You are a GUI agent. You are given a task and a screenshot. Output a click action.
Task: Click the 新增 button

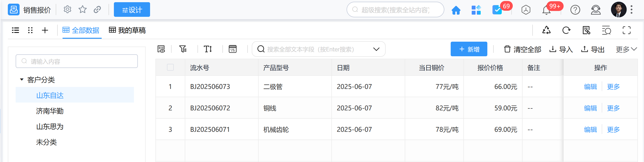(469, 49)
